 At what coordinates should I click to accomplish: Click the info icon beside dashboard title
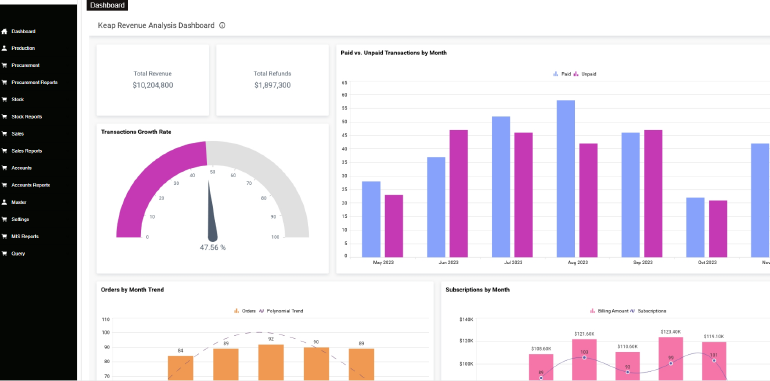pos(222,26)
